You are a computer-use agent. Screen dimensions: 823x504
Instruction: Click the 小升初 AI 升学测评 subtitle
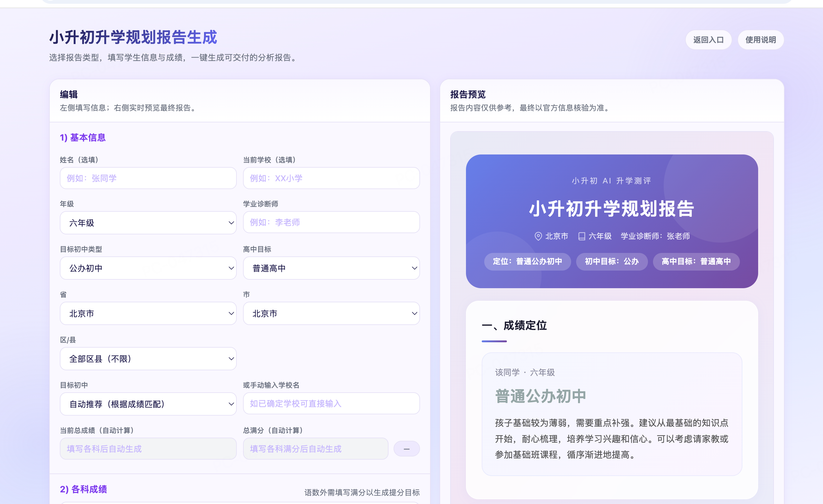coord(611,181)
